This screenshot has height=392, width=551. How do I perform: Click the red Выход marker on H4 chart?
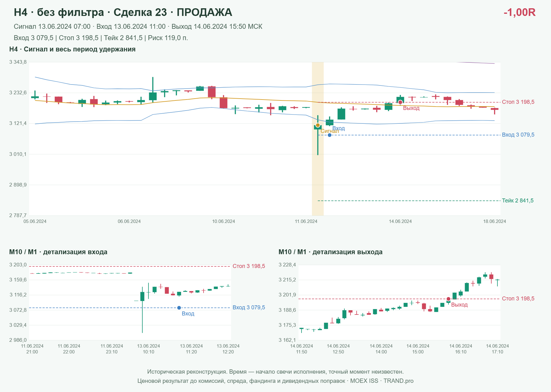coord(400,102)
